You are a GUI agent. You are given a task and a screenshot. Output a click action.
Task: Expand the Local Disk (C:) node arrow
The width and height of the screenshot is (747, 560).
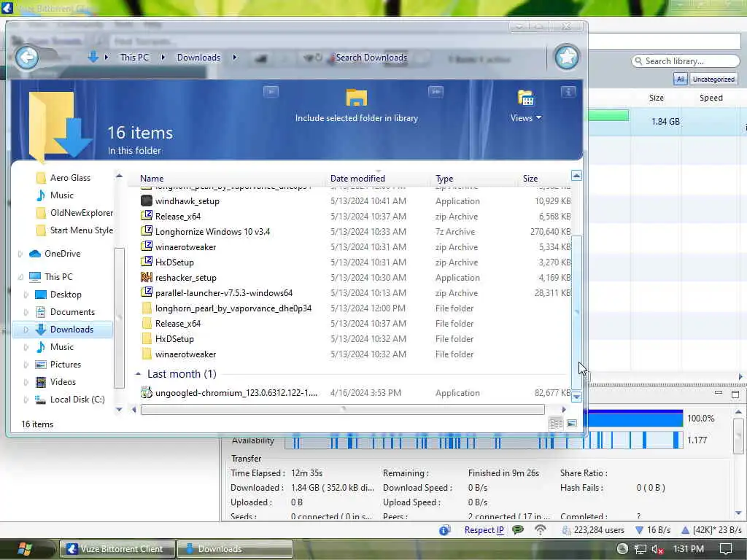click(x=26, y=400)
